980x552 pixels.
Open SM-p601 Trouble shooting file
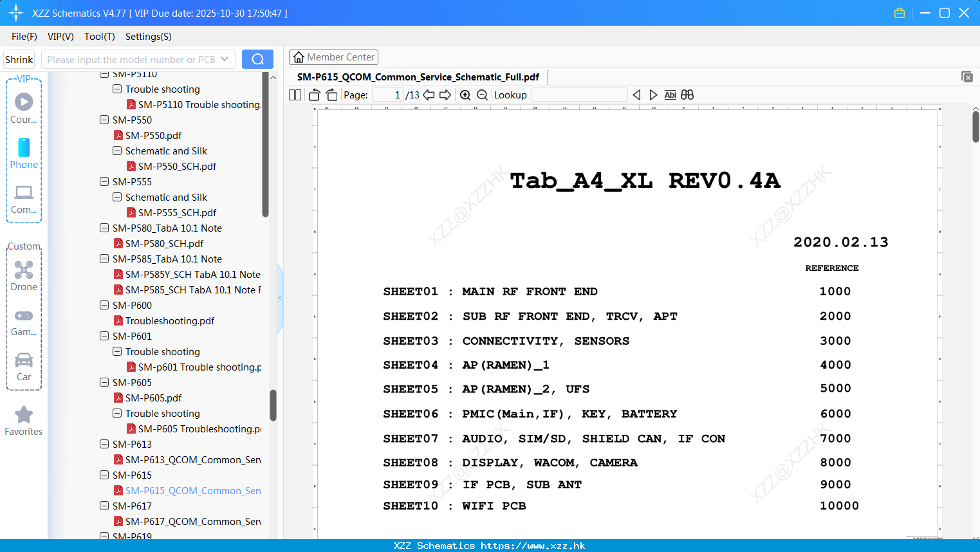pyautogui.click(x=194, y=367)
